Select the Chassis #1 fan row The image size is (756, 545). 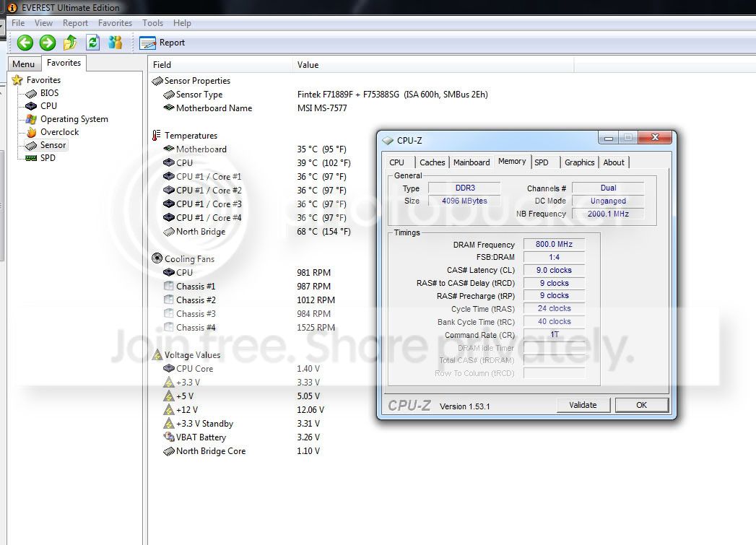click(247, 287)
